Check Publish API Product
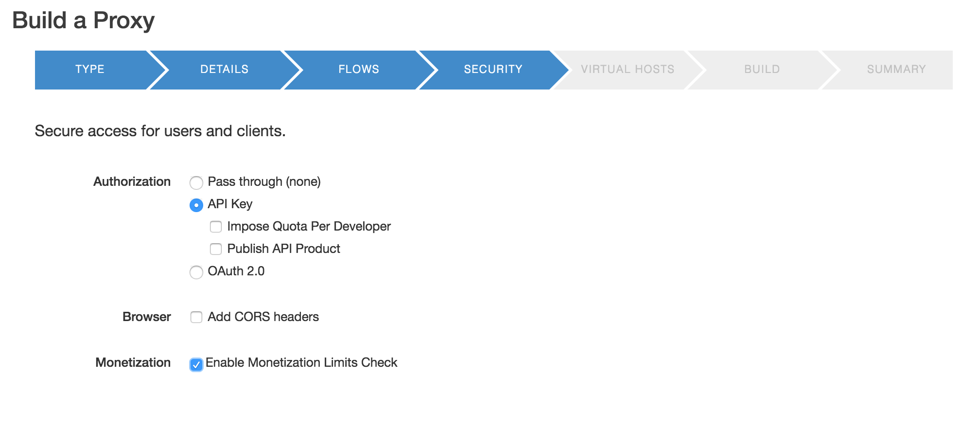This screenshot has width=980, height=431. coord(216,249)
